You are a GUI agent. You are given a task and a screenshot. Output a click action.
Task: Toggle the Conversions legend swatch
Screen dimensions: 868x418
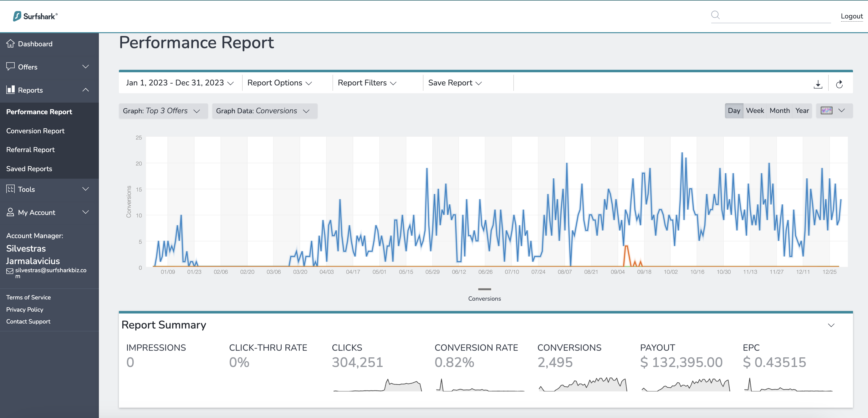(485, 289)
